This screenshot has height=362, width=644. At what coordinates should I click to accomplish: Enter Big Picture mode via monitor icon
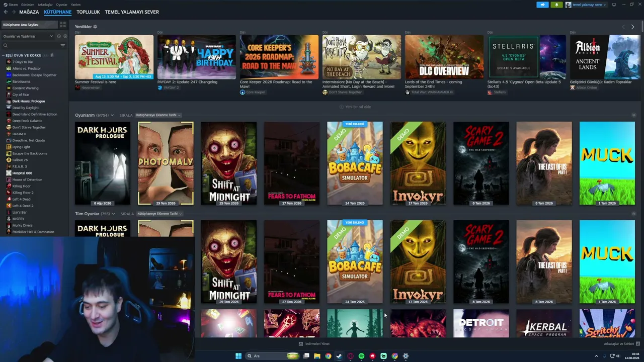point(614,5)
